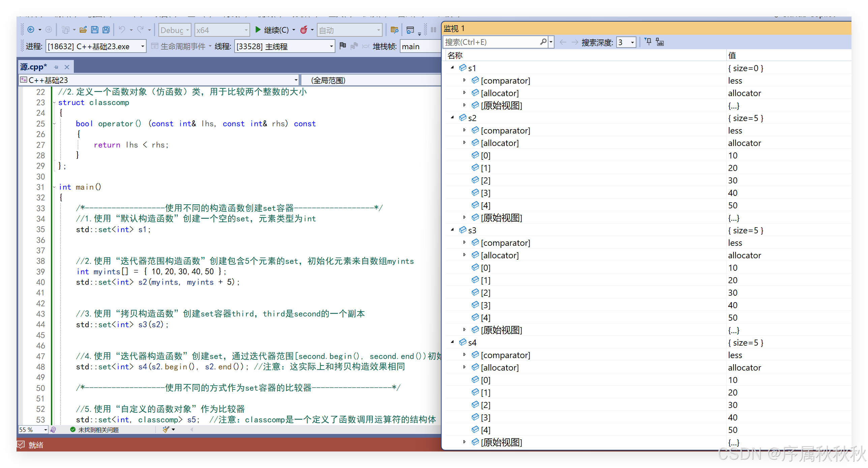Expand the [comparator] entry under s1
Image resolution: width=868 pixels, height=468 pixels.
[464, 80]
